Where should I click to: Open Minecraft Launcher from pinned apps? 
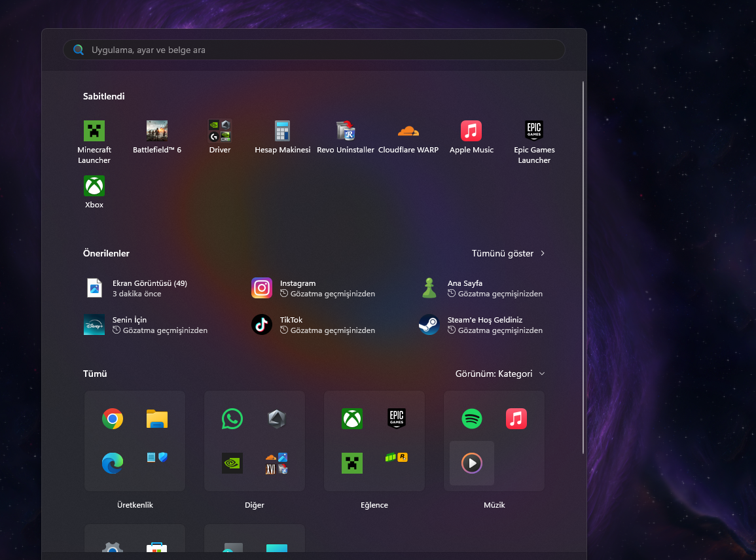(94, 142)
